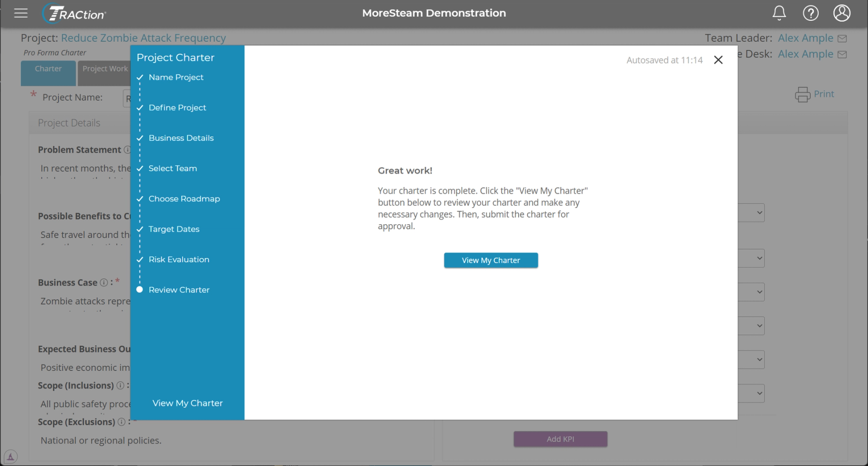Viewport: 868px width, 466px height.
Task: Open the Reduce Zombie Attack Frequency project link
Action: click(x=143, y=38)
